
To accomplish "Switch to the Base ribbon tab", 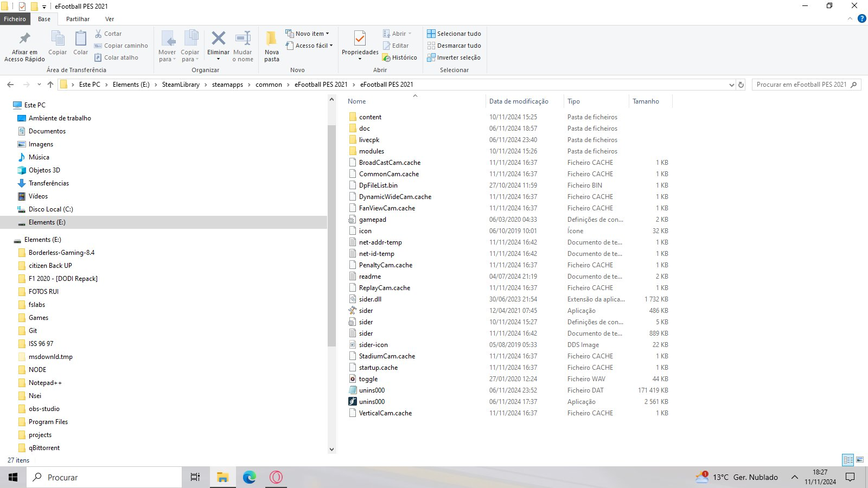I will pos(44,19).
